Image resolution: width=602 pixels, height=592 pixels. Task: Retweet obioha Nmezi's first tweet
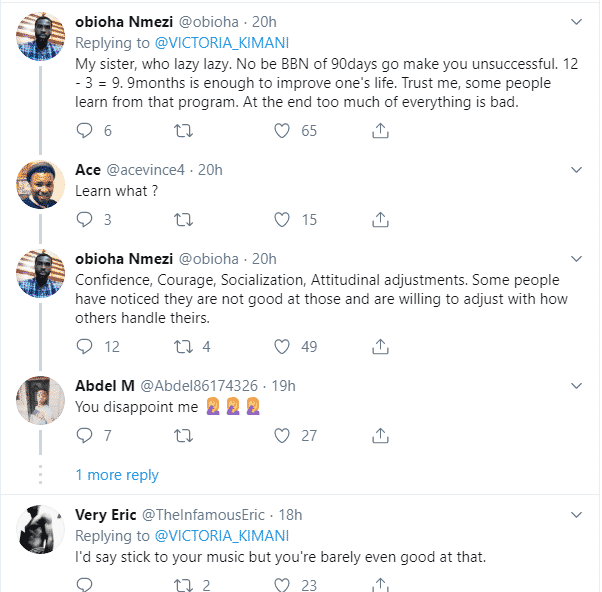[183, 130]
